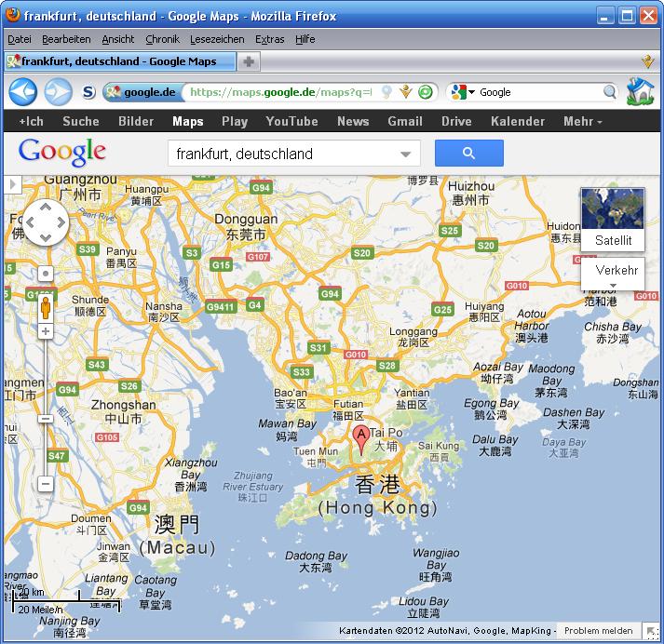Open the Chronik menu

(162, 39)
